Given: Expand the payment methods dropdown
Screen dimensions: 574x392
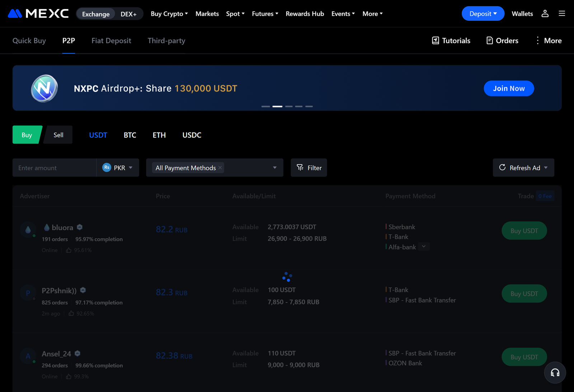Looking at the screenshot, I should [x=274, y=168].
